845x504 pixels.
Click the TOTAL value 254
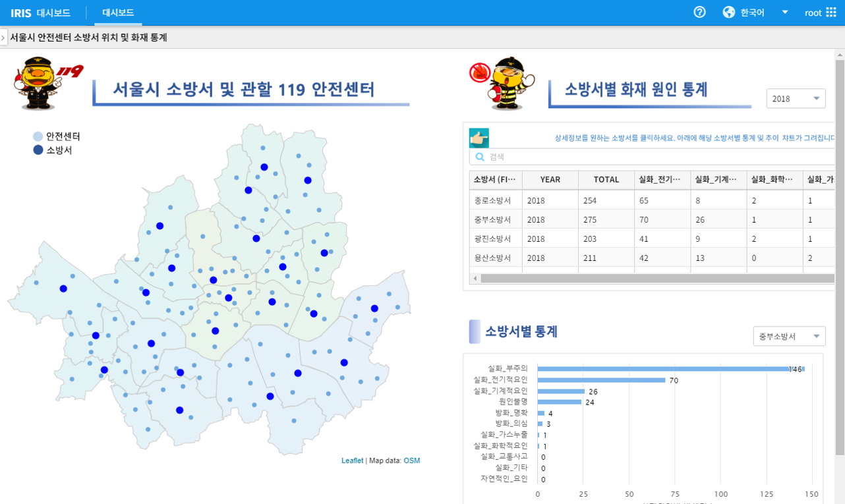click(590, 200)
